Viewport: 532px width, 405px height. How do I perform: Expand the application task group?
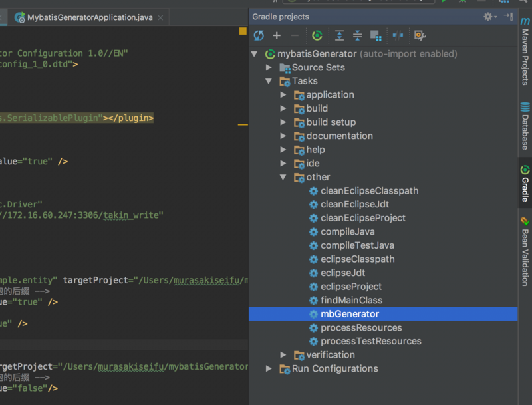(283, 94)
